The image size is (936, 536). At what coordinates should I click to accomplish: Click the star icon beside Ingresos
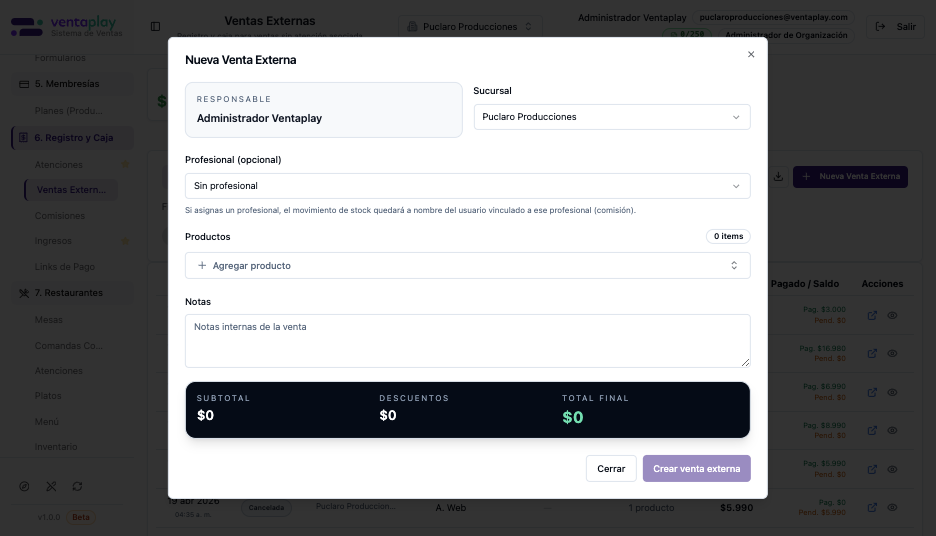point(125,241)
